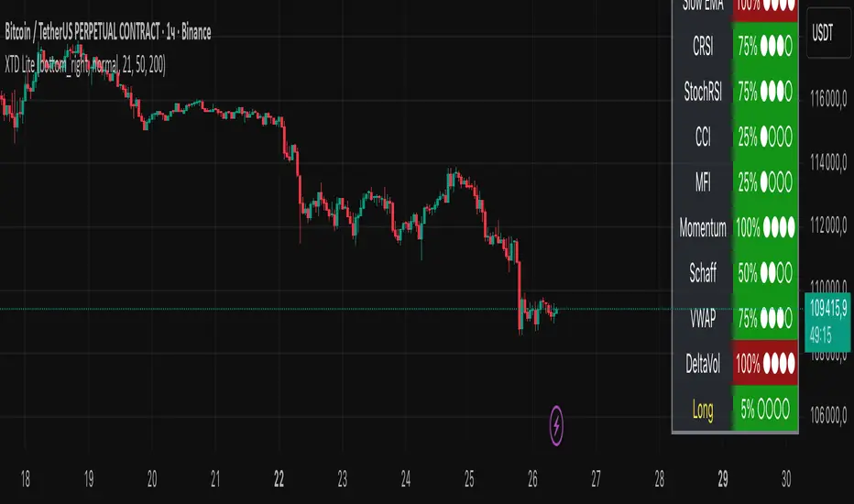This screenshot has height=504, width=854.
Task: Click the red DeltaVol 100% cell
Action: (765, 362)
